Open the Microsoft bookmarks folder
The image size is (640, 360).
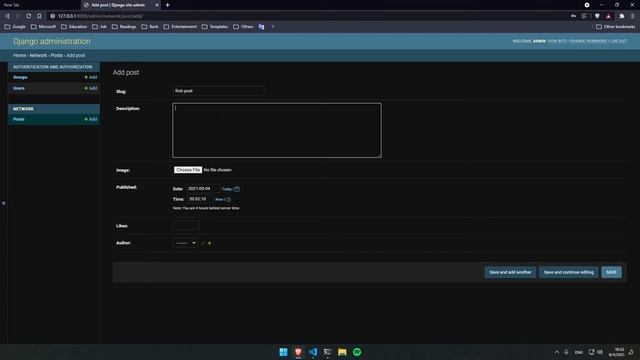coord(43,27)
